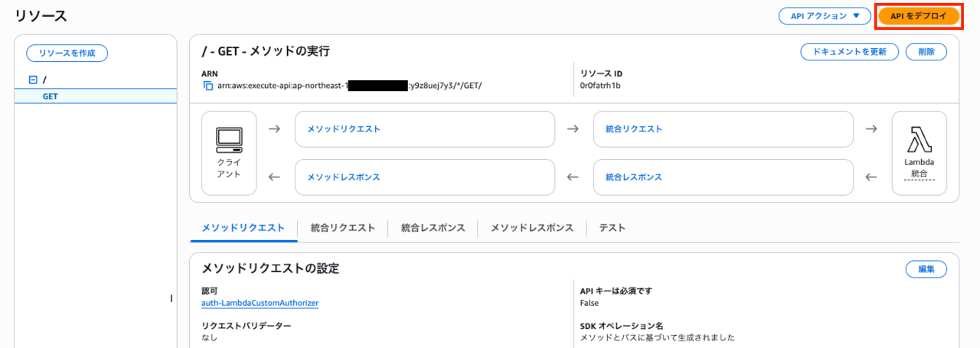
Task: Click the copy ARN icon
Action: (x=207, y=86)
